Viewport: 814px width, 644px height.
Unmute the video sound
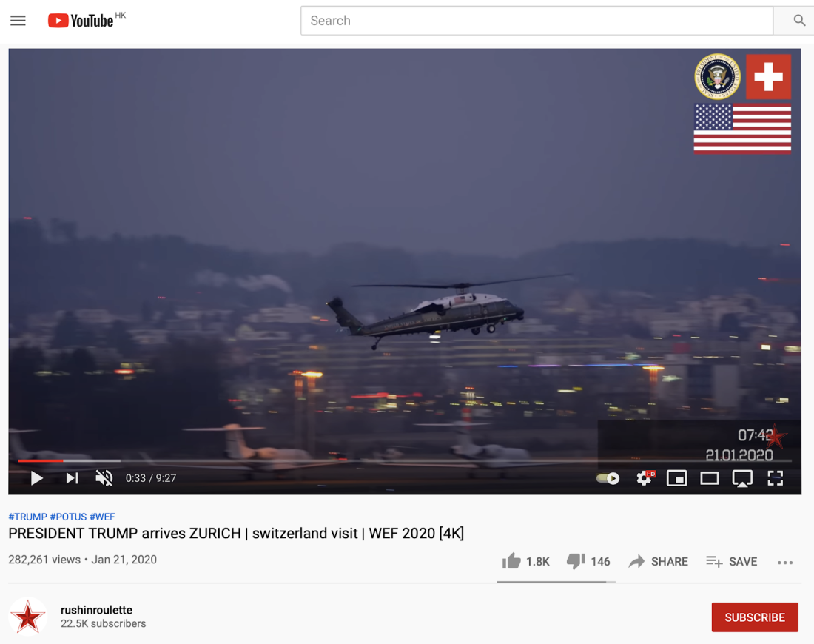tap(104, 477)
